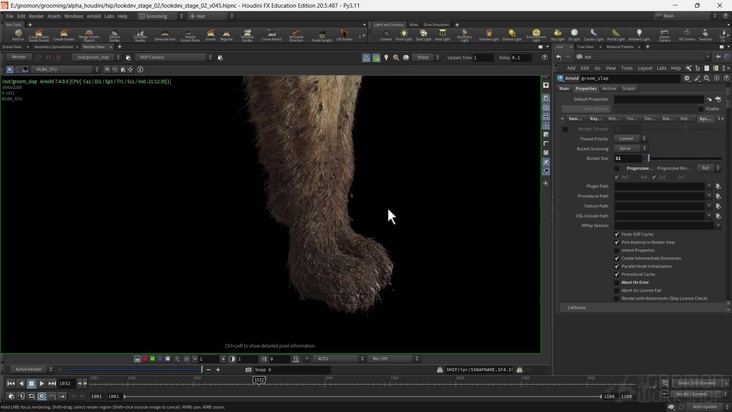Screen dimensions: 732x412
Task: Enable the Inherit Properties checkbox
Action: pyautogui.click(x=617, y=250)
